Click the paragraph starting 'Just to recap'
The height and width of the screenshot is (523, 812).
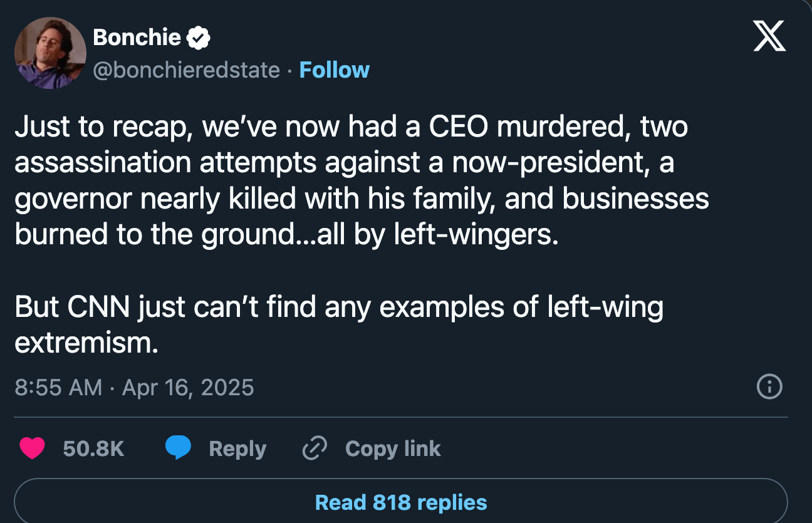coord(362,180)
